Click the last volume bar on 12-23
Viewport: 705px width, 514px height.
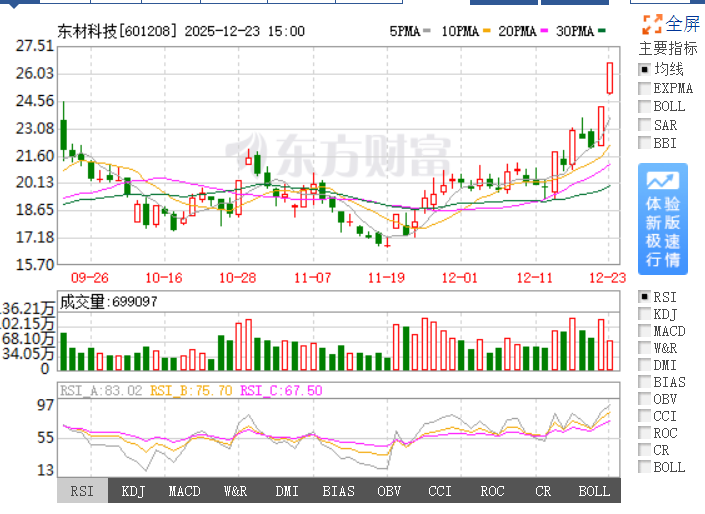(610, 355)
